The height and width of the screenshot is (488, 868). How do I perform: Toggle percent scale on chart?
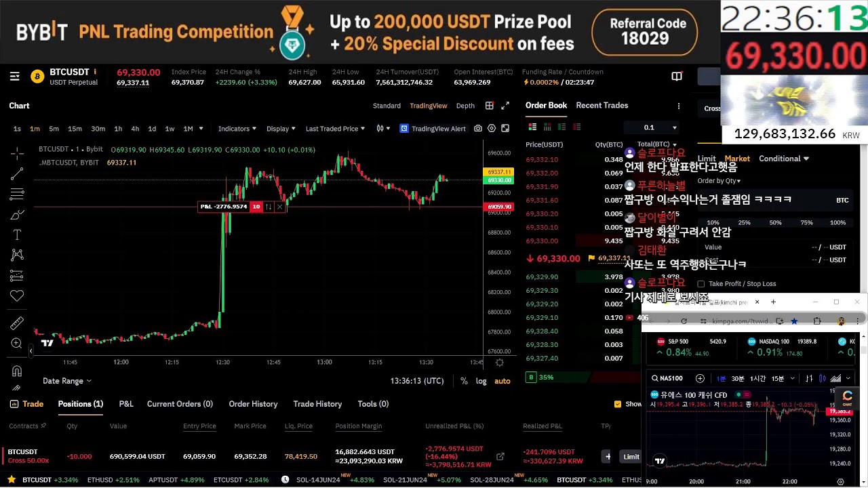pos(464,381)
